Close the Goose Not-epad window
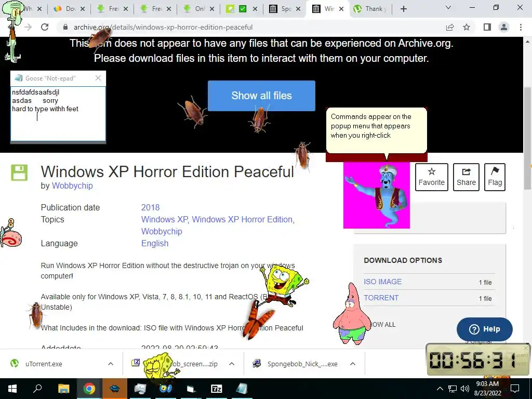Viewport: 532px width, 399px height. pyautogui.click(x=98, y=78)
